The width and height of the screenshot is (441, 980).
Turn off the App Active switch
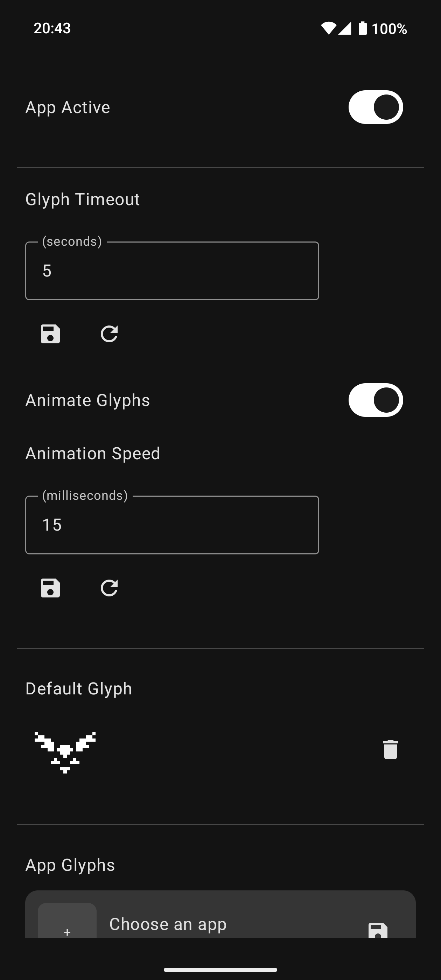coord(376,107)
